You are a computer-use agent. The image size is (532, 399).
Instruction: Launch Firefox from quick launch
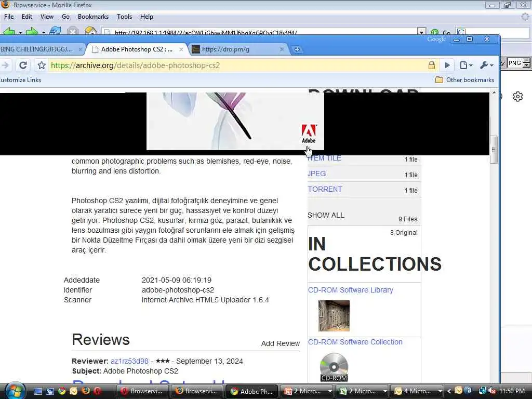pos(86,391)
